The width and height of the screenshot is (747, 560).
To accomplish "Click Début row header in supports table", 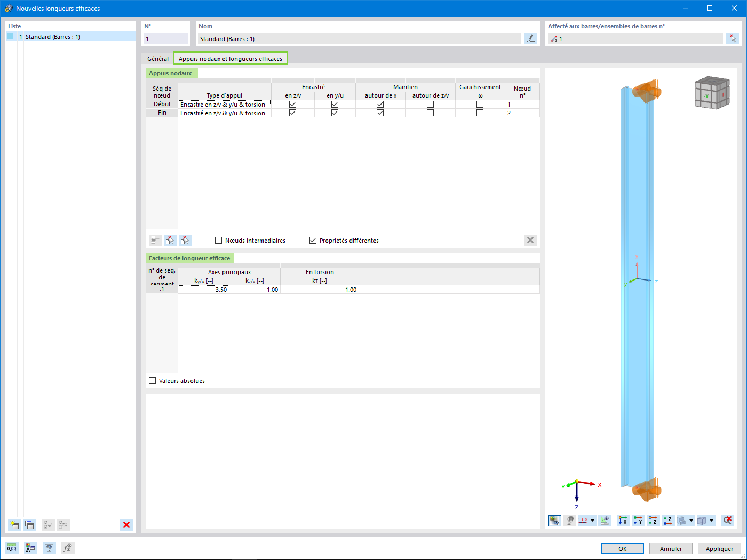I will (x=162, y=104).
